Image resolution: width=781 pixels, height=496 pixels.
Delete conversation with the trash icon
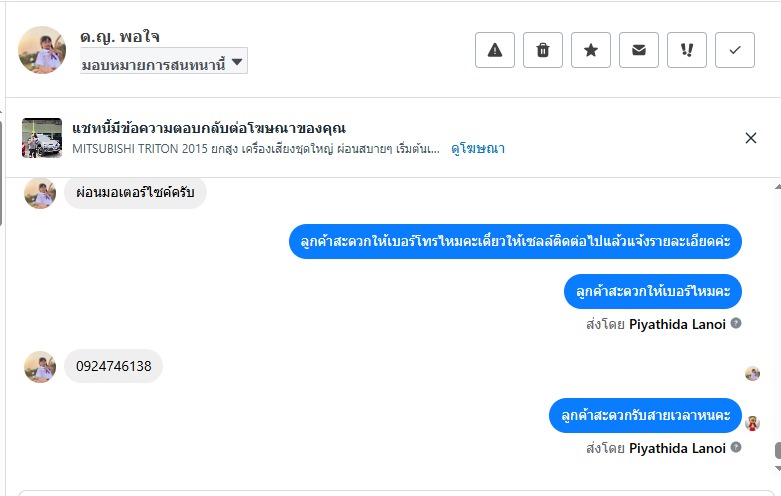pyautogui.click(x=543, y=50)
